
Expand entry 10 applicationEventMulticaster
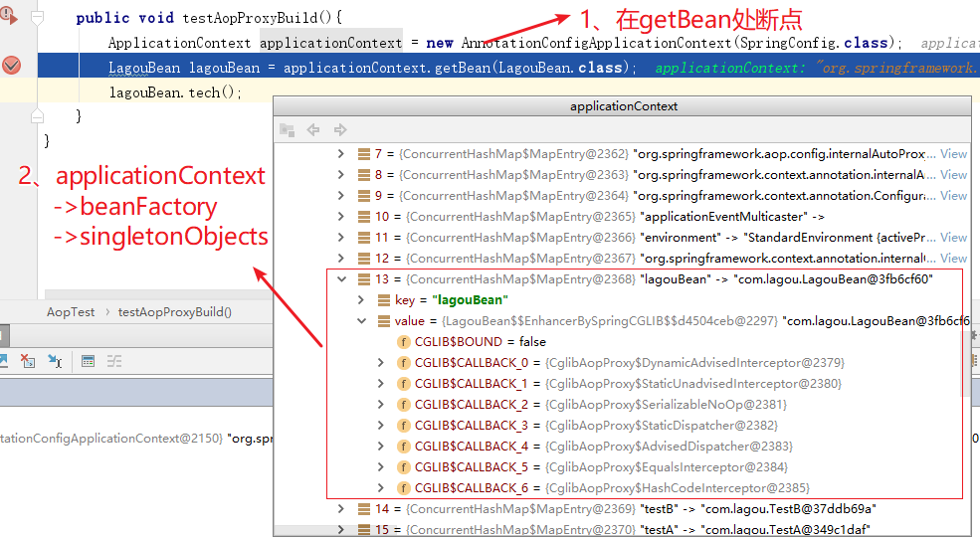340,216
